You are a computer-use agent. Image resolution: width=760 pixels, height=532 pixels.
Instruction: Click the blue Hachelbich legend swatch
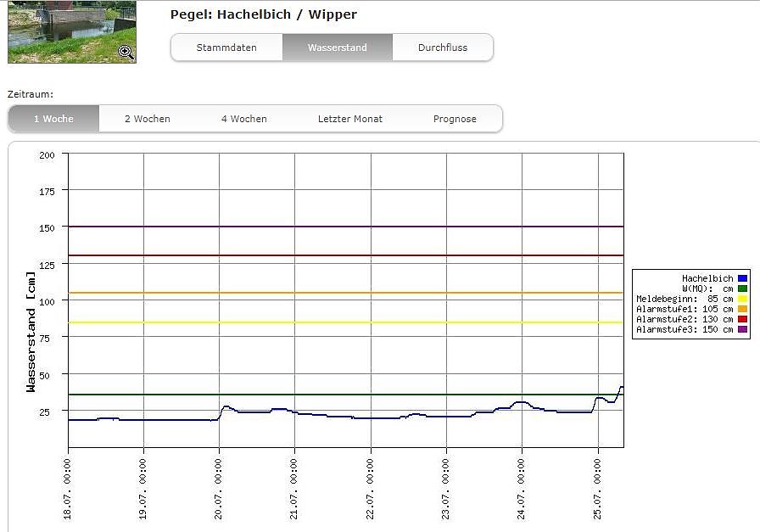(741, 278)
